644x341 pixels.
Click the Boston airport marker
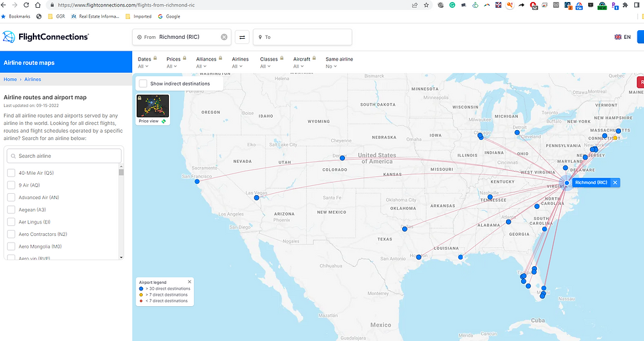(x=618, y=131)
